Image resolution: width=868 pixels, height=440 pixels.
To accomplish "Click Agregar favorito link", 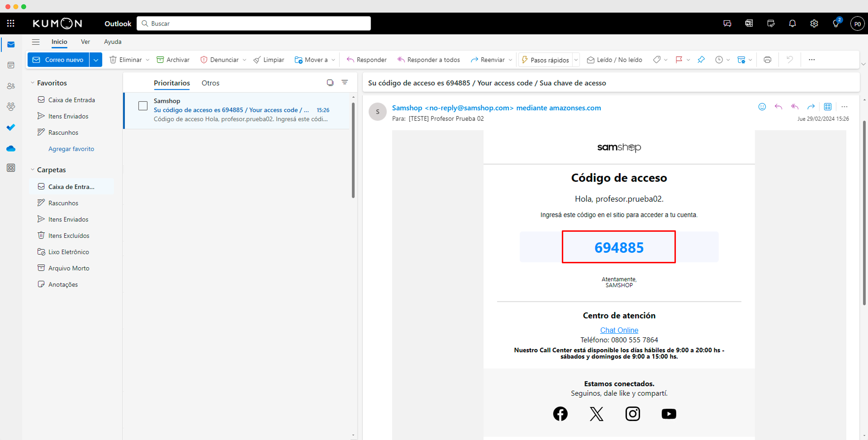I will pos(71,149).
